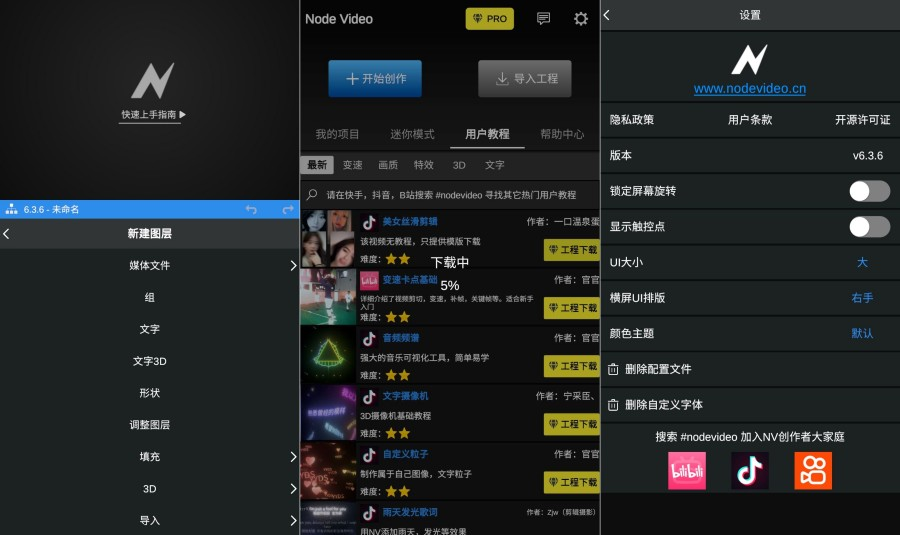Click the undo arrow in project bar
Image resolution: width=900 pixels, height=535 pixels.
point(251,210)
